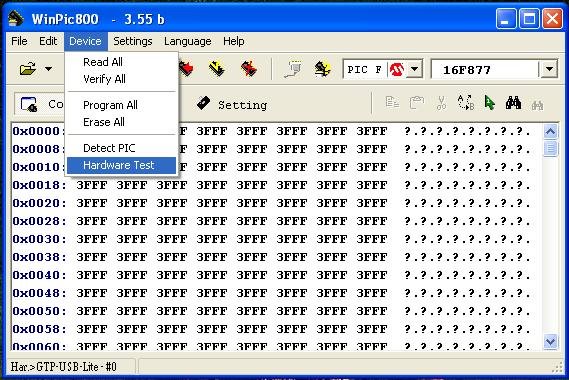Screen dimensions: 569x380
Task: Click the address label 0x0040:
Action: (40, 275)
